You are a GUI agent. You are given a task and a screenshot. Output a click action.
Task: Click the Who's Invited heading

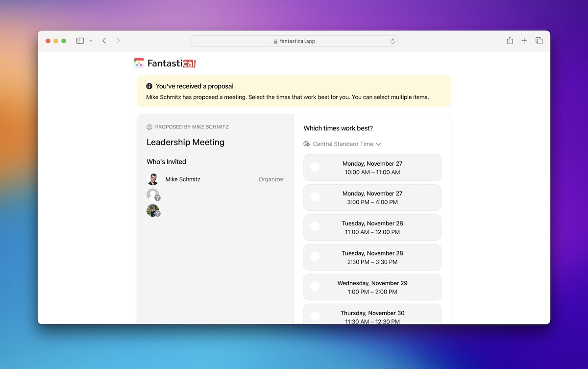tap(166, 162)
